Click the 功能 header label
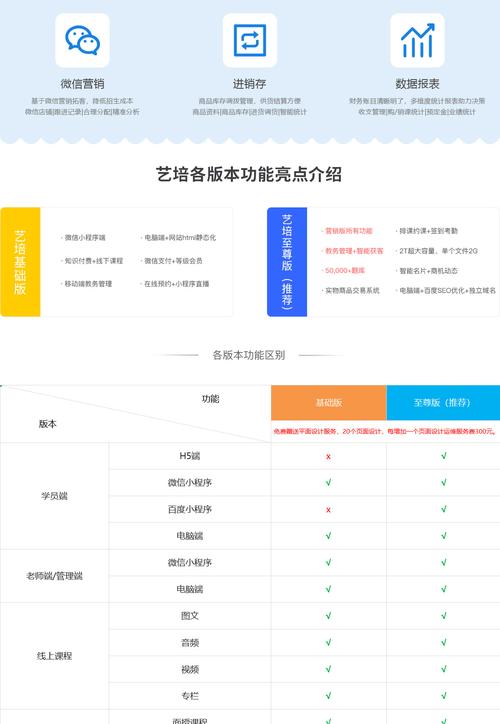 click(210, 398)
